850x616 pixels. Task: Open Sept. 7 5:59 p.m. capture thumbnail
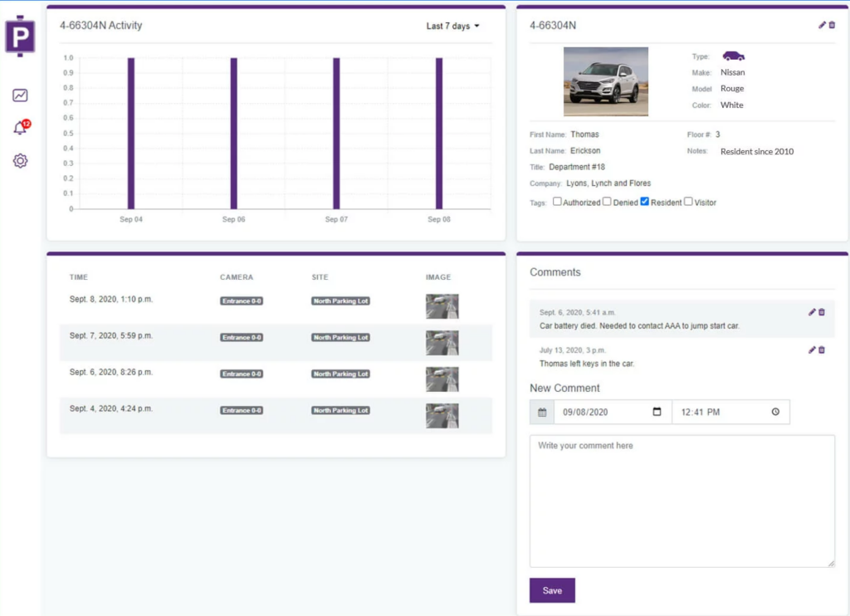442,343
